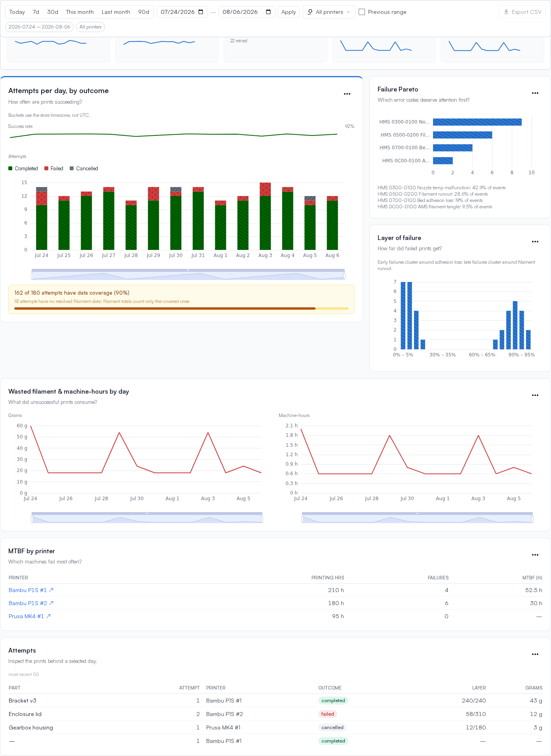Click the Apply button

pos(289,12)
